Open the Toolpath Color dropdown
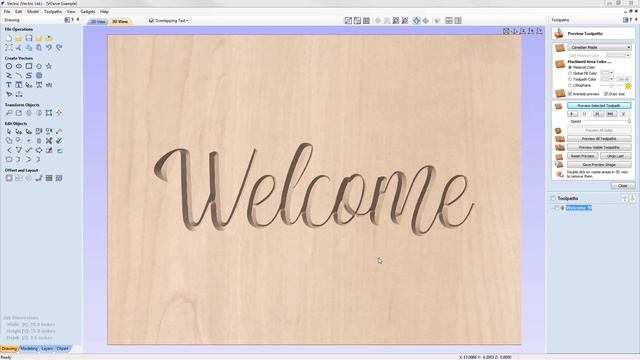Viewport: 640px width, 360px height. tap(607, 79)
